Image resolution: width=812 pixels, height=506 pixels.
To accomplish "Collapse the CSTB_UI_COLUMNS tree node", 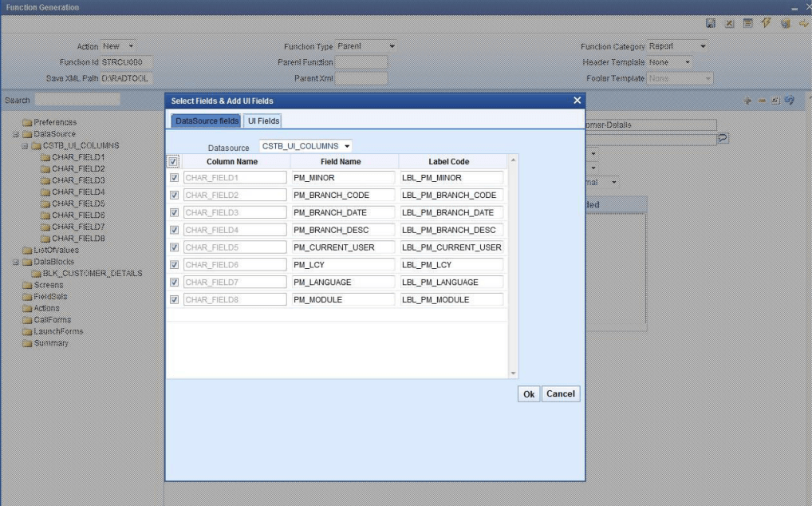I will tap(25, 146).
